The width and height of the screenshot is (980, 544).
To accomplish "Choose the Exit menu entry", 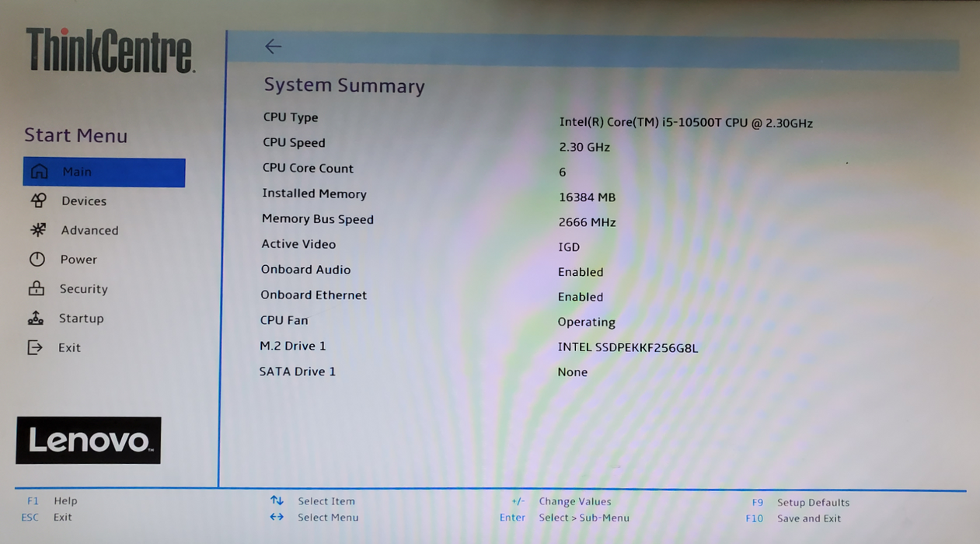I will (69, 348).
